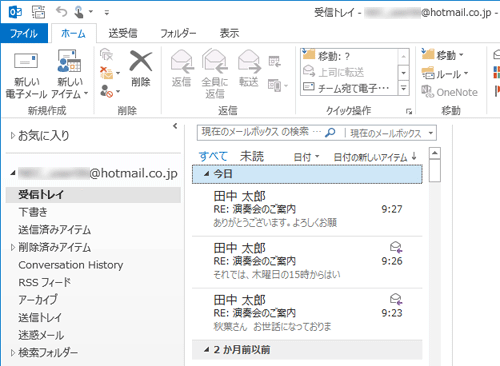Viewport: 500px width, 366px height.
Task: Click the Undo arrow in quick access toolbar
Action: [x=61, y=12]
